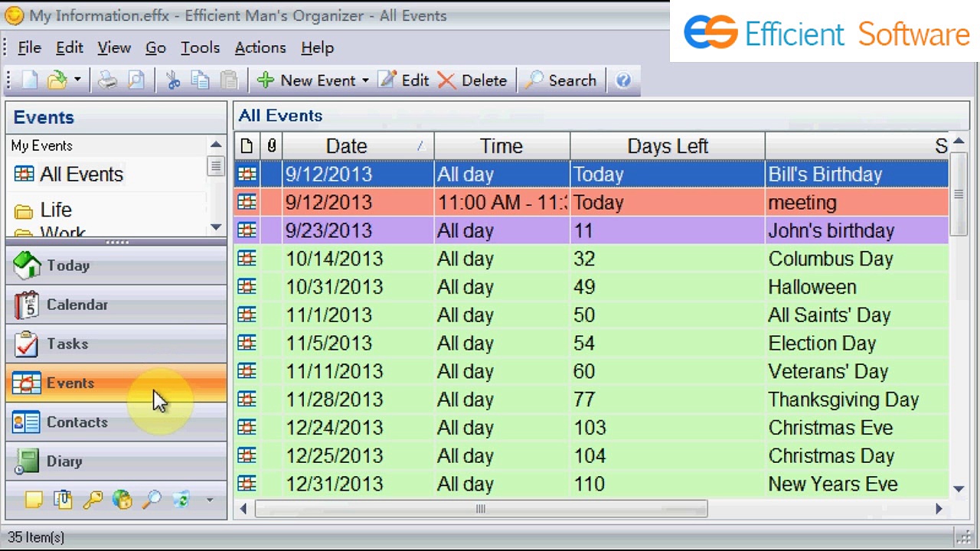Select the Events navigation pane button
The image size is (980, 551).
[x=116, y=383]
